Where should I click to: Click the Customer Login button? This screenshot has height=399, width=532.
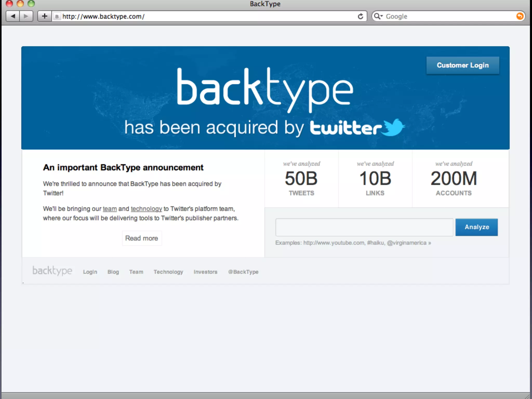coord(462,65)
